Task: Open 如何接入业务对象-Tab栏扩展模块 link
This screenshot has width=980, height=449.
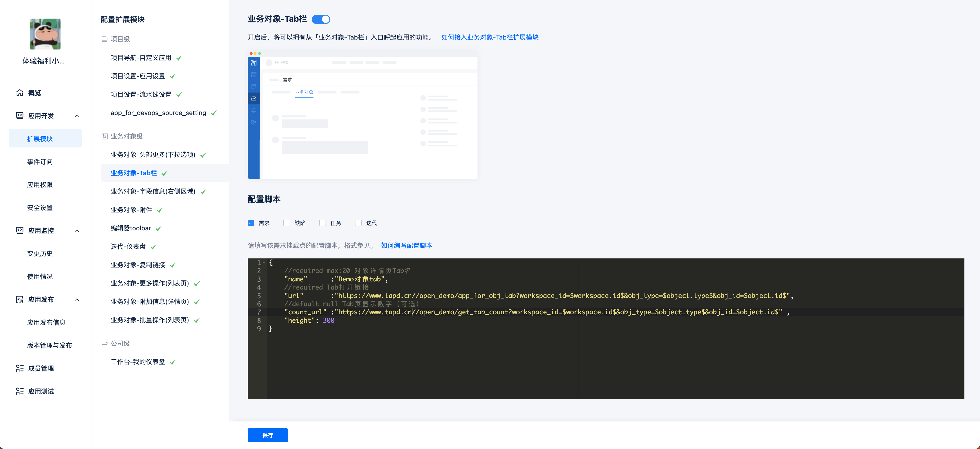Action: (490, 37)
